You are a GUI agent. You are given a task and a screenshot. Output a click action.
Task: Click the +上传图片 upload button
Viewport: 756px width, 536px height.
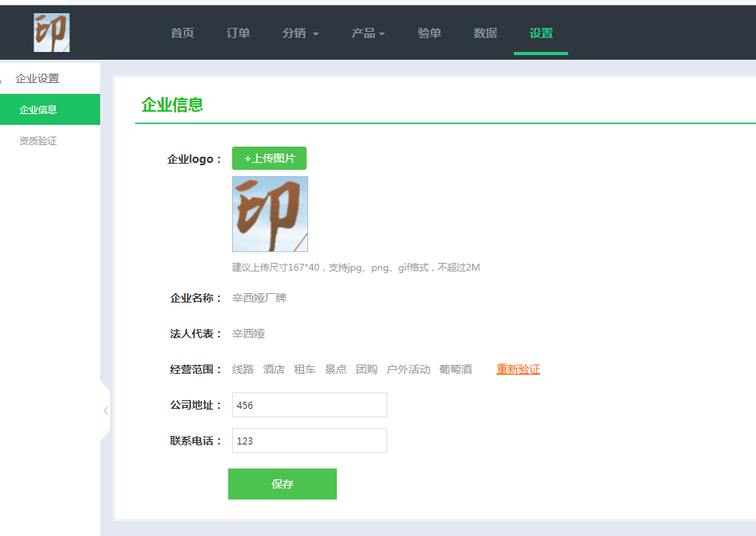[269, 158]
